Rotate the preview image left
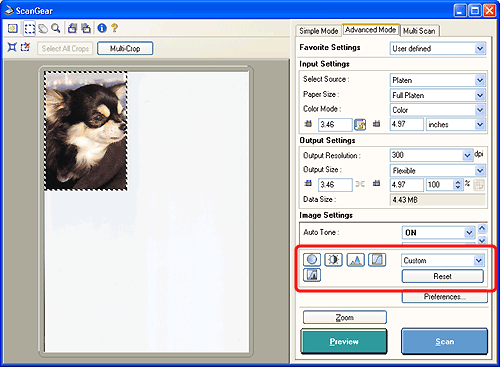 tap(72, 28)
